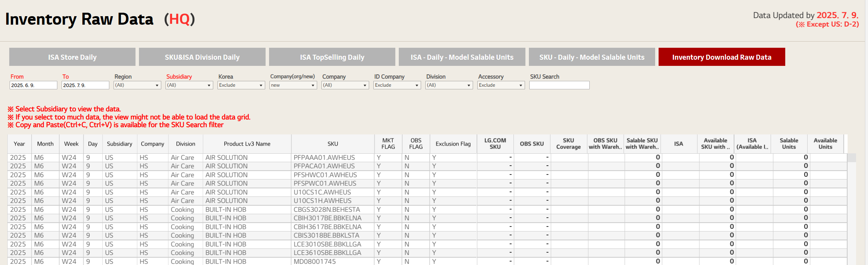
Task: Select SKU - Daily - Model Salable Units
Action: tap(592, 57)
